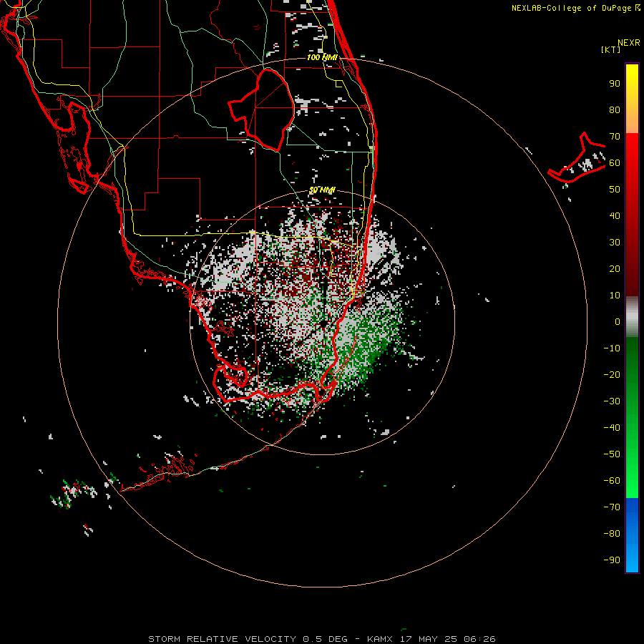Select the -50 knot scale label
Image resolution: width=644 pixels, height=644 pixels.
coord(612,454)
